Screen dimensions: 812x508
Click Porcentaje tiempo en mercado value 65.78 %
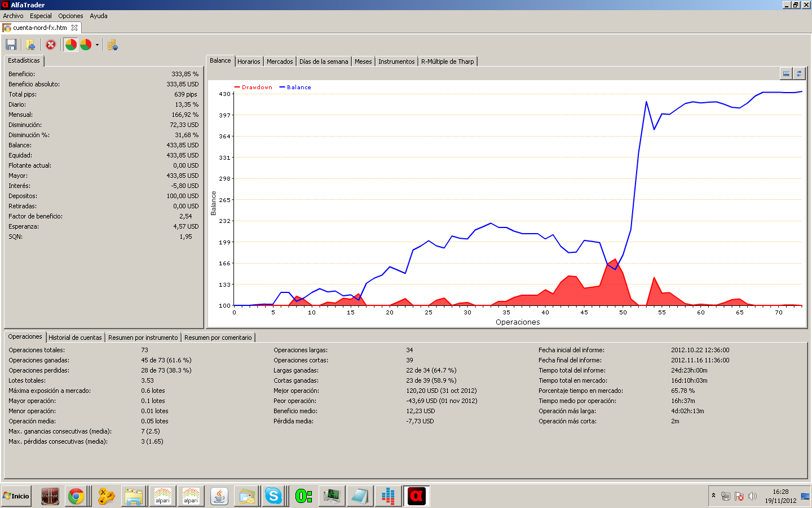[x=683, y=391]
